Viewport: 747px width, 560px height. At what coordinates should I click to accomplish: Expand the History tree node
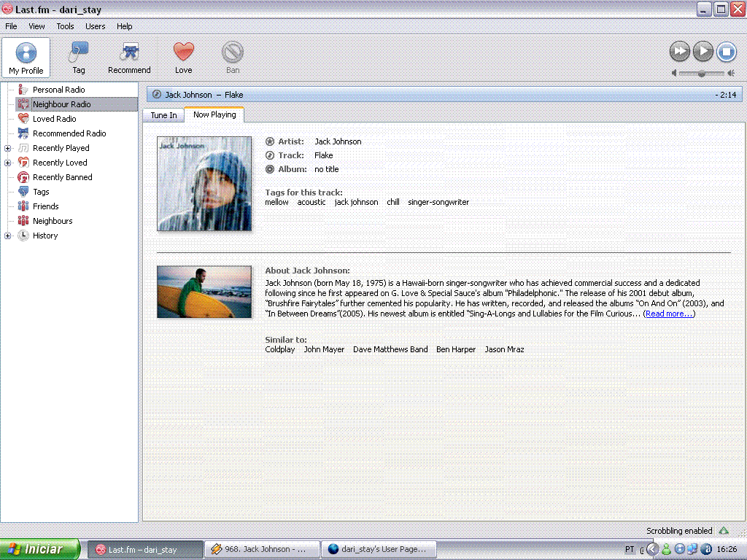click(7, 236)
